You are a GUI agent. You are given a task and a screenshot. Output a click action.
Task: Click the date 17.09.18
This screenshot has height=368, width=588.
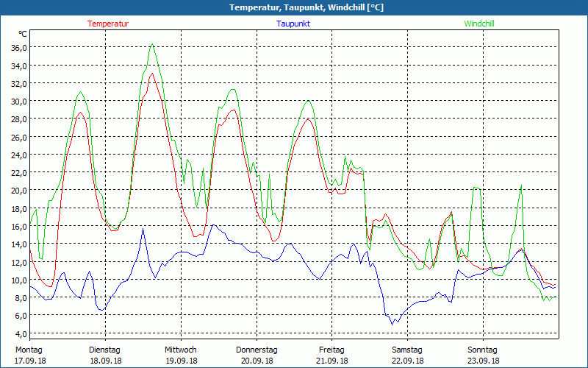coord(30,361)
